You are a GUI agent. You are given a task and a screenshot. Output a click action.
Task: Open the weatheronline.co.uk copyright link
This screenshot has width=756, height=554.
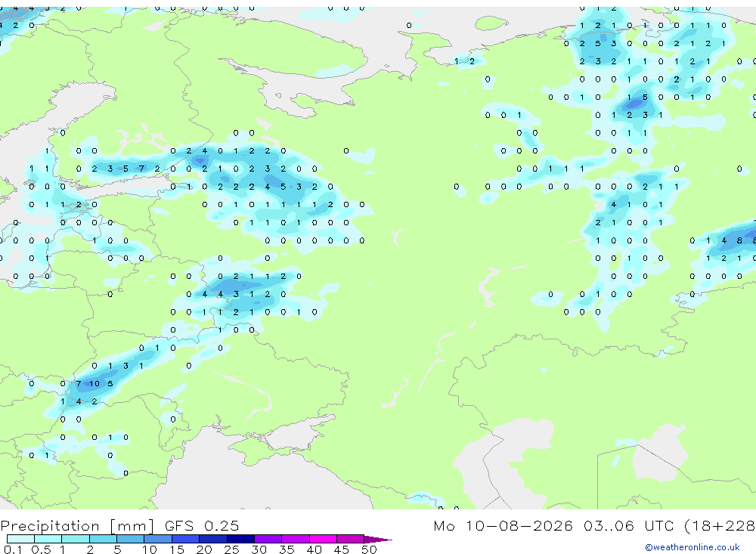click(692, 547)
